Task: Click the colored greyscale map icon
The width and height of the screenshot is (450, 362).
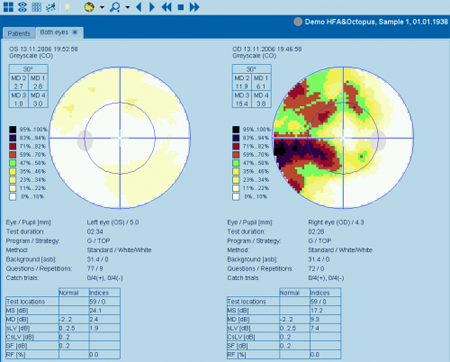Action: pos(89,7)
